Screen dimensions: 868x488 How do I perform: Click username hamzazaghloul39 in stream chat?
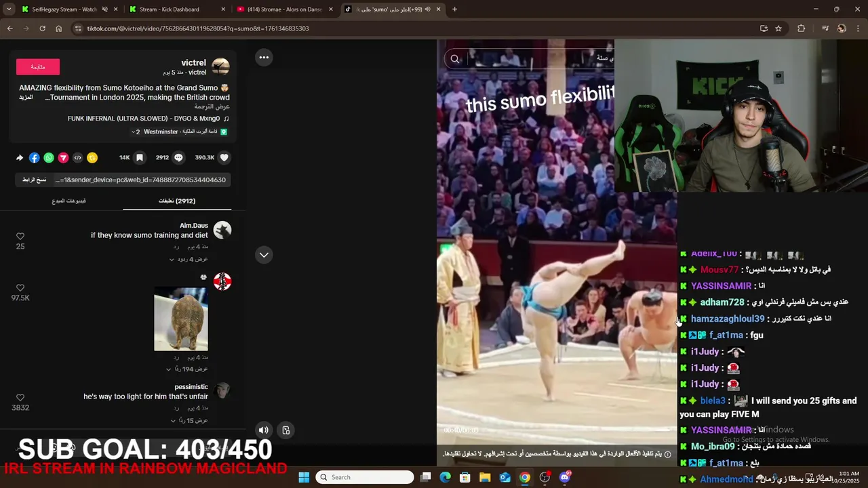click(x=728, y=319)
